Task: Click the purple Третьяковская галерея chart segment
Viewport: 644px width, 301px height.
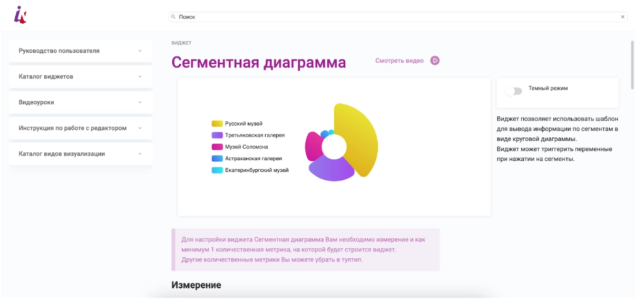Action: click(x=331, y=170)
